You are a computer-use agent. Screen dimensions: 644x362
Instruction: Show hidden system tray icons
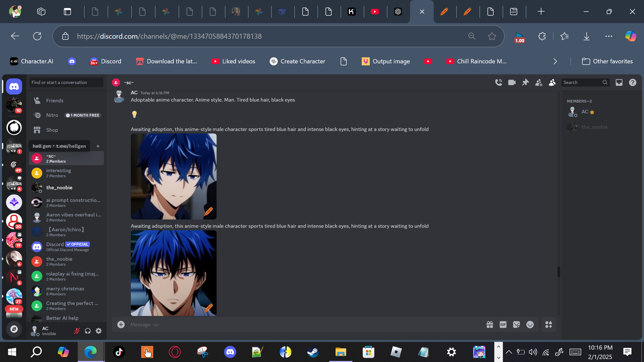(509, 352)
